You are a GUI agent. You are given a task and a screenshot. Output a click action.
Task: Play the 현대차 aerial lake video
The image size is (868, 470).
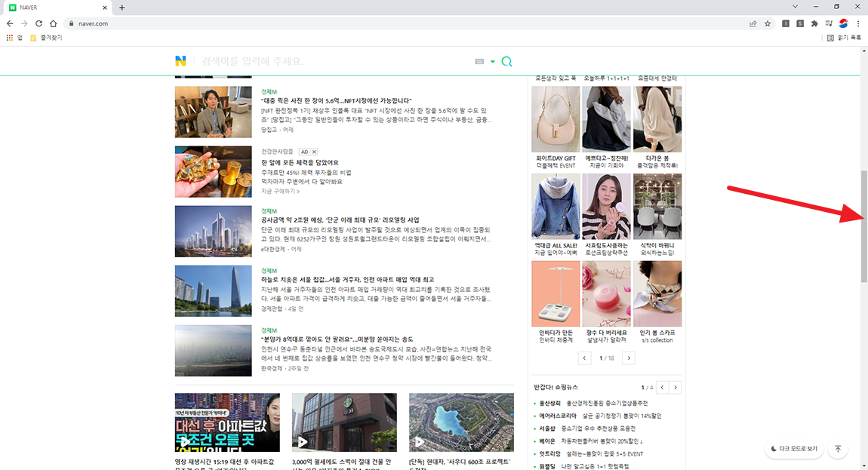pos(461,422)
